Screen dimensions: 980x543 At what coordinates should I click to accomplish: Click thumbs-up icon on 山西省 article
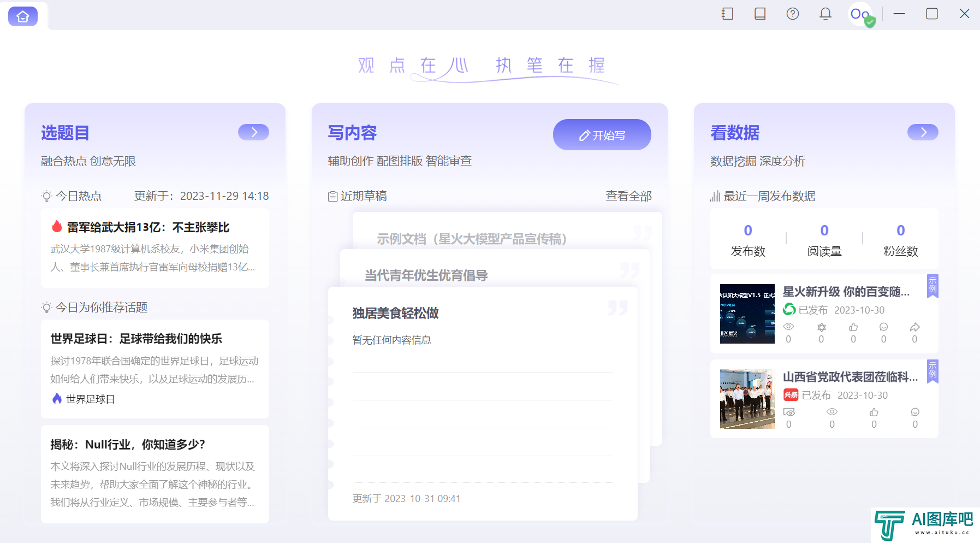click(874, 412)
